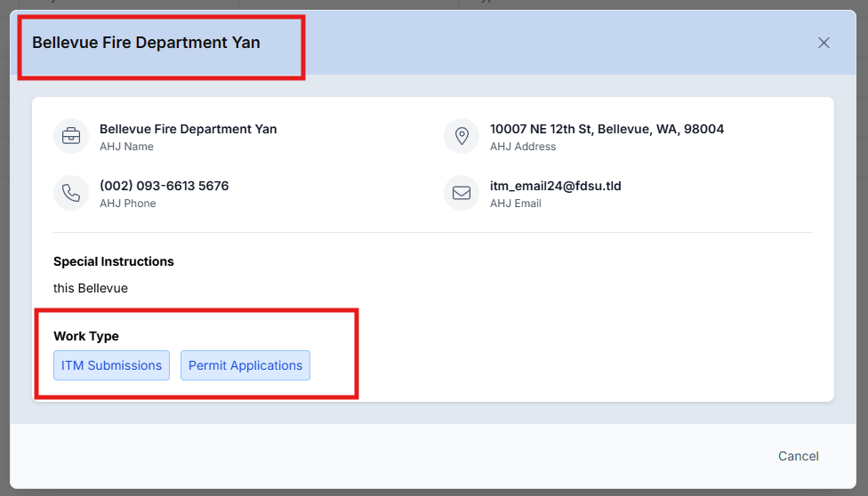Click the Work Type heading
This screenshot has width=868, height=496.
(86, 336)
